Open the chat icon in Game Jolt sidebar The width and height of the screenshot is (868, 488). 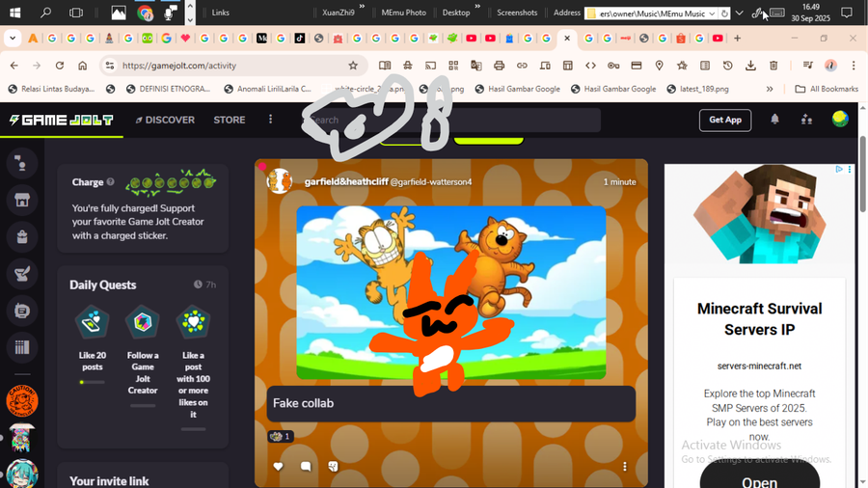point(21,163)
